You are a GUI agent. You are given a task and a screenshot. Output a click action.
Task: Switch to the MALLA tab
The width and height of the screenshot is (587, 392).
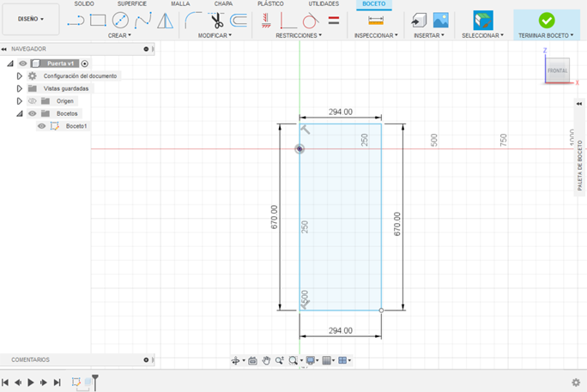[x=180, y=3]
